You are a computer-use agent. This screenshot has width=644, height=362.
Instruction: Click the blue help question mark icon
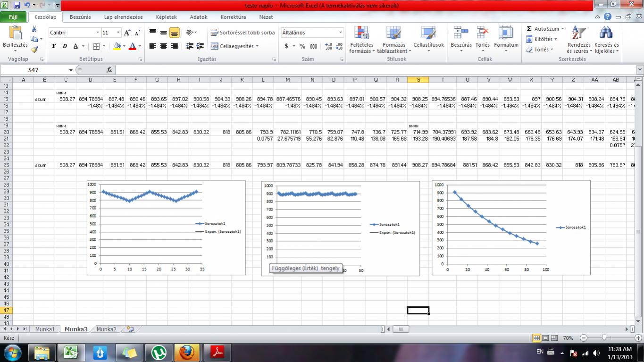point(608,17)
